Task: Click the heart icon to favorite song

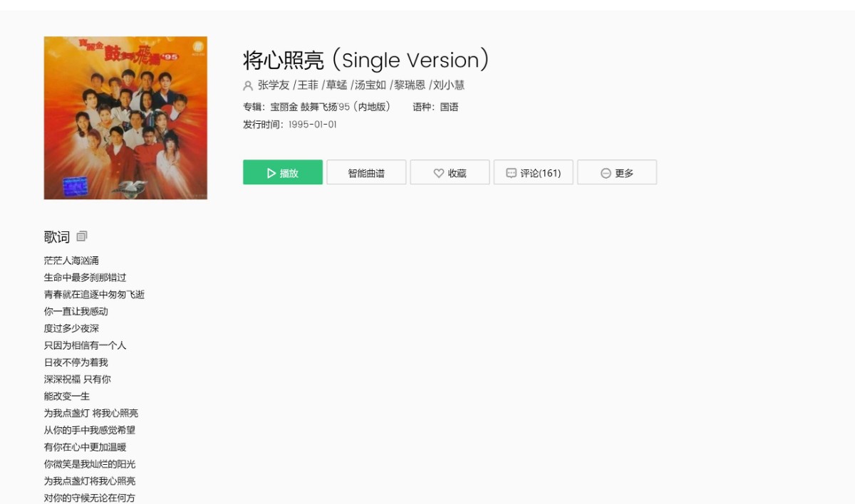Action: click(x=439, y=173)
